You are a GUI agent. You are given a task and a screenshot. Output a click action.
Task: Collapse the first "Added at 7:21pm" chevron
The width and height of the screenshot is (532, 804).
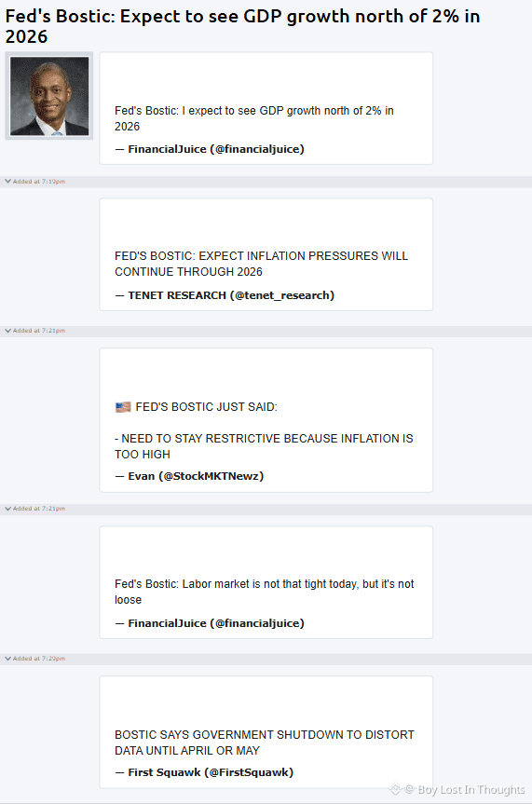7,331
